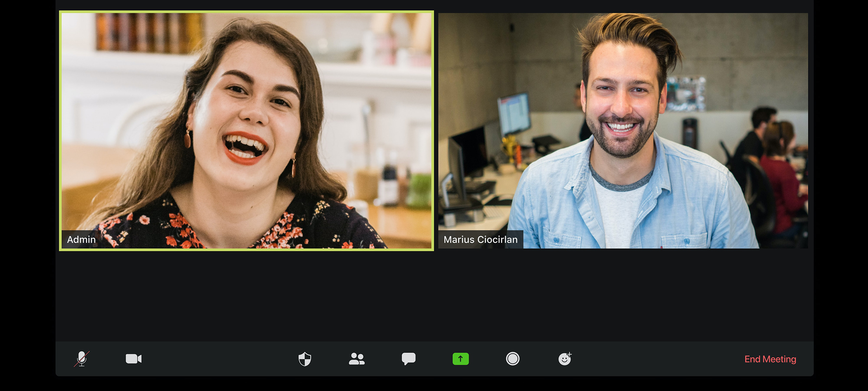Select Marius Ciocirlan's video tile
868x391 pixels.
623,130
